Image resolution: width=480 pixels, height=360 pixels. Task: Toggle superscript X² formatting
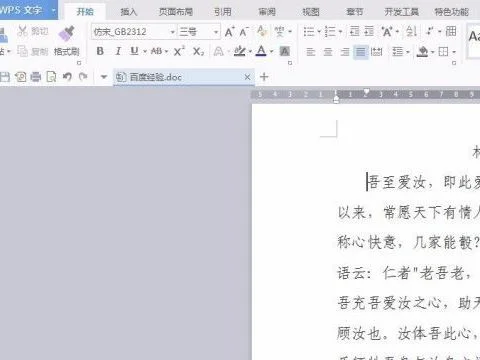point(179,51)
